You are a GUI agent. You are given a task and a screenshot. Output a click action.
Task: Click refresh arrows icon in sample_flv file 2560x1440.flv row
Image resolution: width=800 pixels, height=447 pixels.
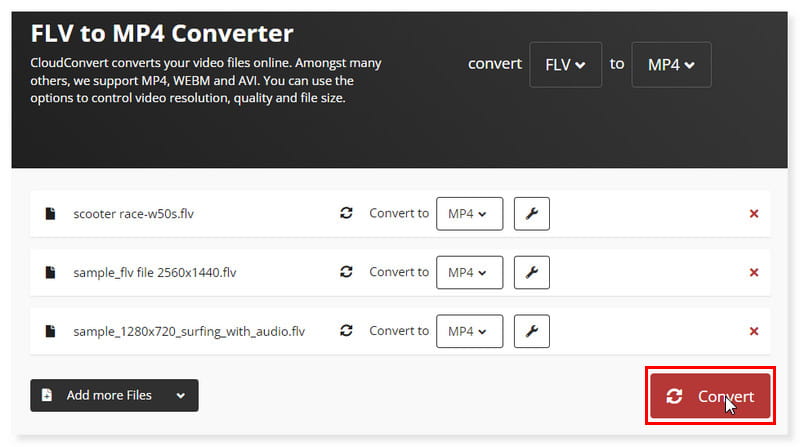click(346, 271)
